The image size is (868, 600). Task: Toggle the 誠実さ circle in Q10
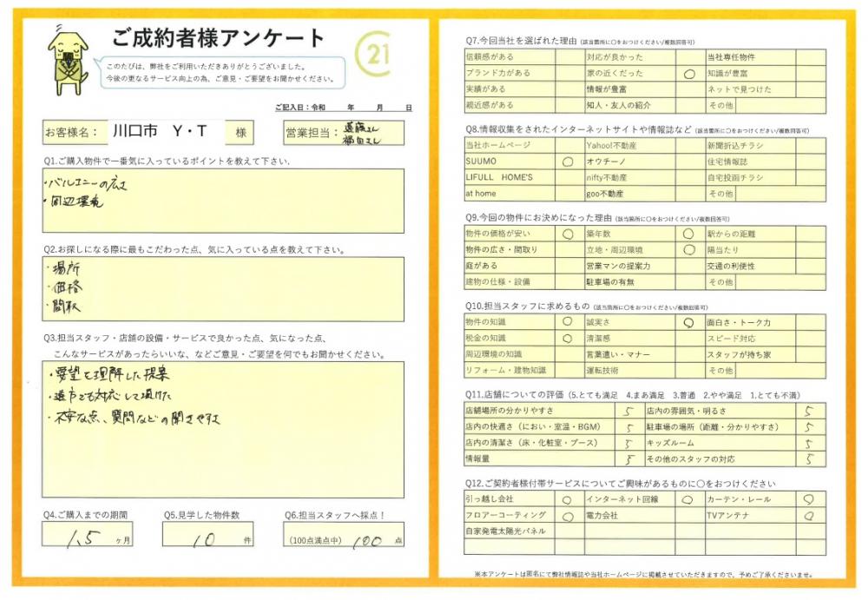coord(688,322)
